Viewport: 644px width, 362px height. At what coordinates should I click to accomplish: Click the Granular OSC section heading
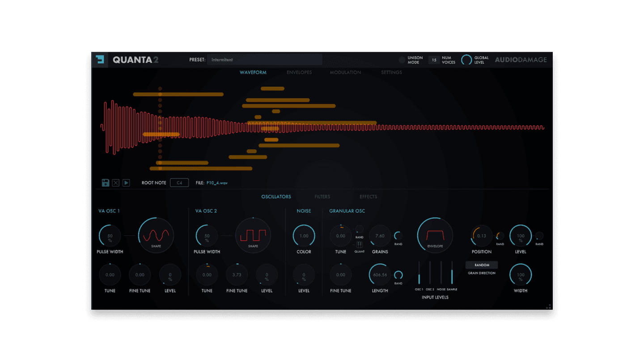pyautogui.click(x=347, y=211)
